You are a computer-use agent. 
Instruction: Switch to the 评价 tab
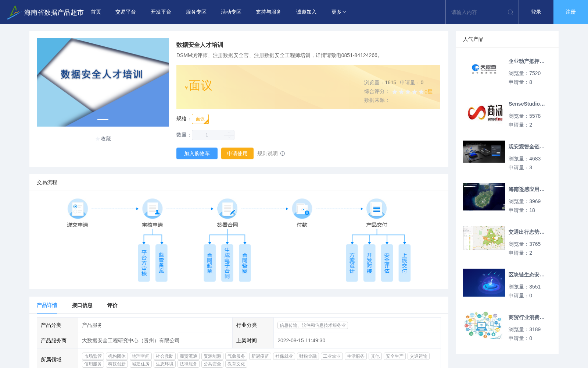click(112, 305)
